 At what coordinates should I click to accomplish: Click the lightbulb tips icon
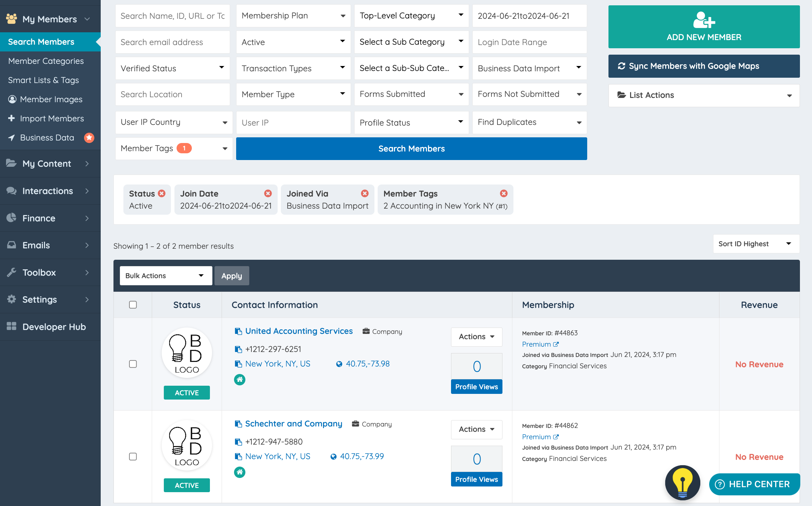(682, 483)
